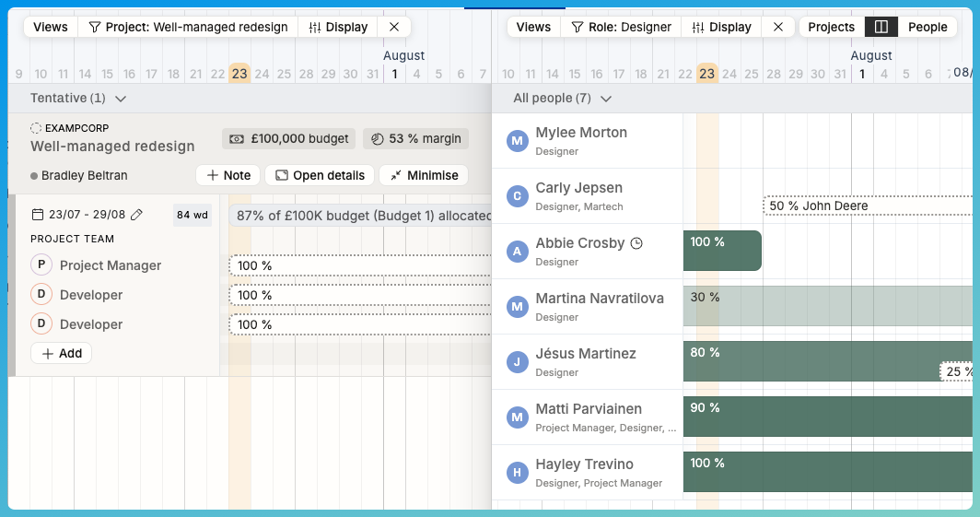
Task: Add a Note to the project
Action: (228, 175)
